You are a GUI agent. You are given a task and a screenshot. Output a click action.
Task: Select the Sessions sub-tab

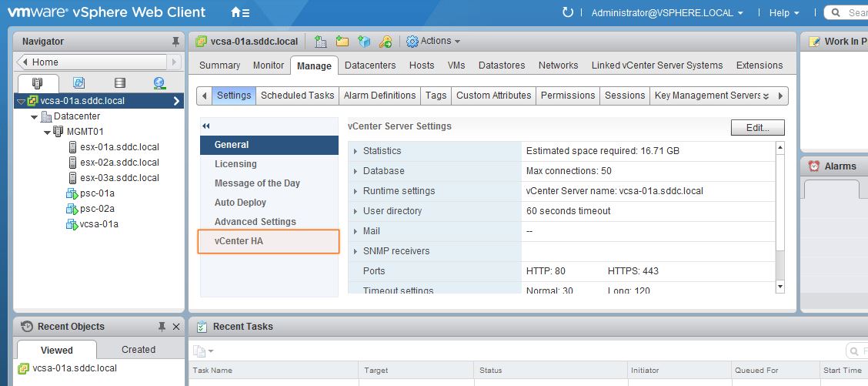click(x=624, y=96)
